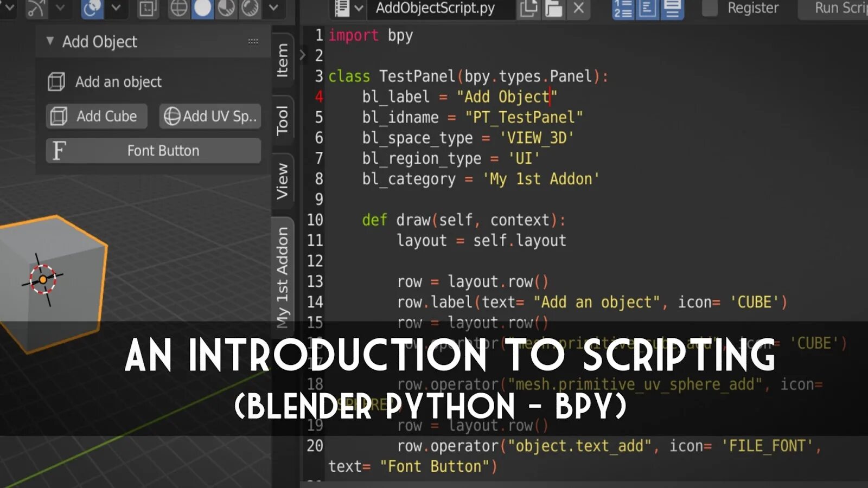The height and width of the screenshot is (488, 868).
Task: Click the Run Script button
Action: click(x=833, y=8)
